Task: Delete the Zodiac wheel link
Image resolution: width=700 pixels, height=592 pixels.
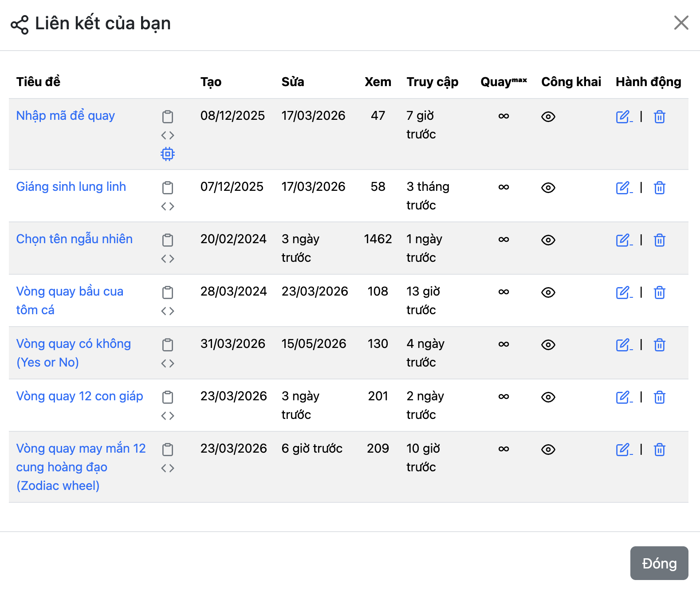Action: tap(660, 450)
